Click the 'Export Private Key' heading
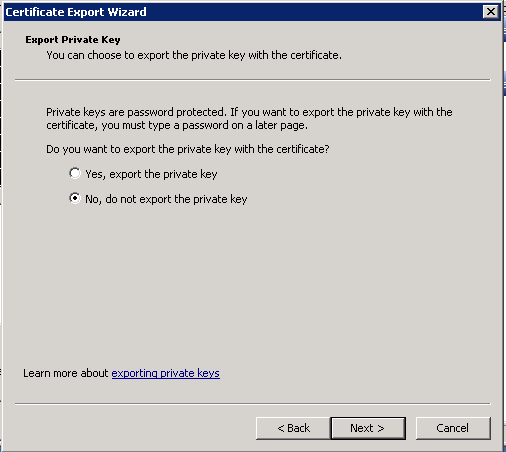506x452 pixels. [73, 40]
